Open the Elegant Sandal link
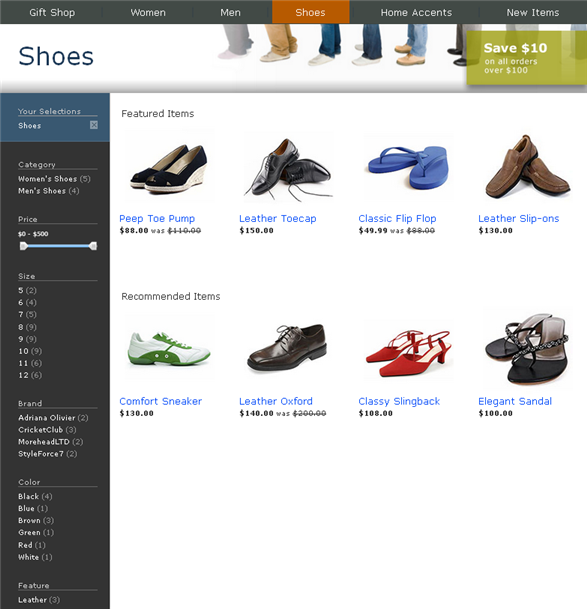 515,401
